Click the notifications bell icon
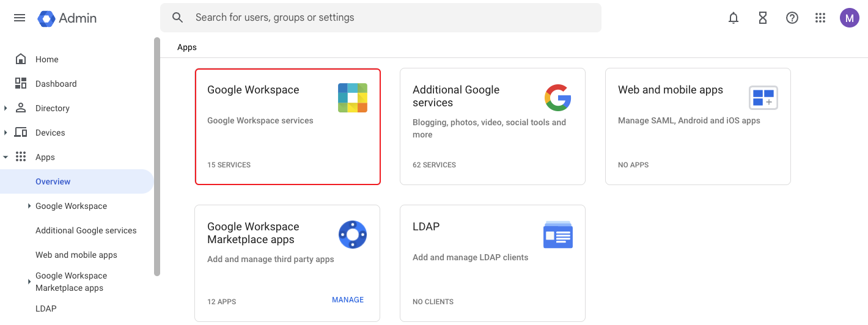This screenshot has width=868, height=325. [734, 18]
